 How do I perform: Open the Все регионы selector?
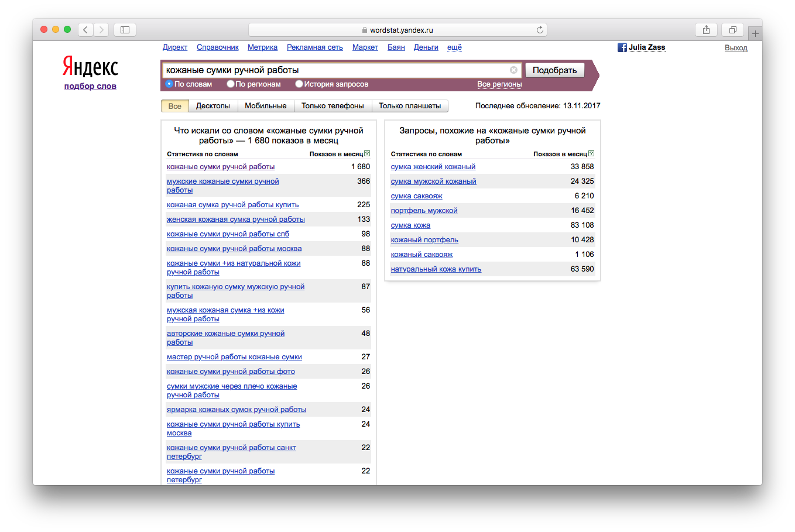499,84
